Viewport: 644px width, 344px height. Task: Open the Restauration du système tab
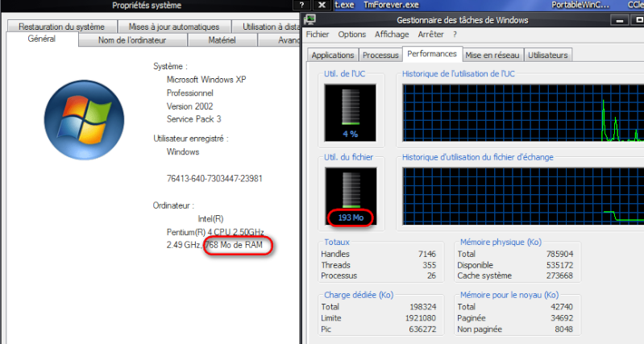point(61,27)
